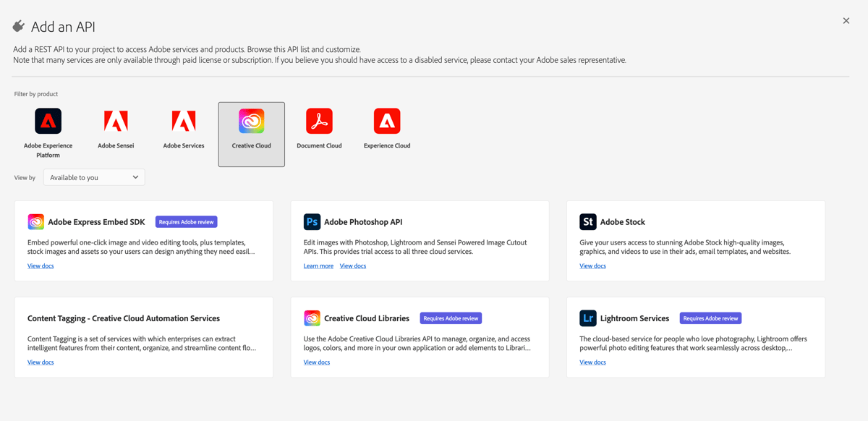Open View docs for Adobe Photoshop API
Image resolution: width=868 pixels, height=421 pixels.
352,265
